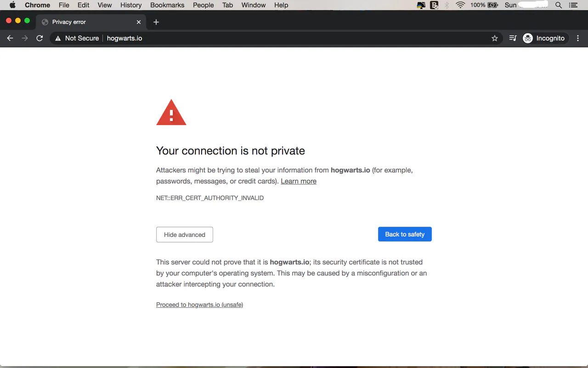Open Spotlight search in the menu bar

click(559, 5)
